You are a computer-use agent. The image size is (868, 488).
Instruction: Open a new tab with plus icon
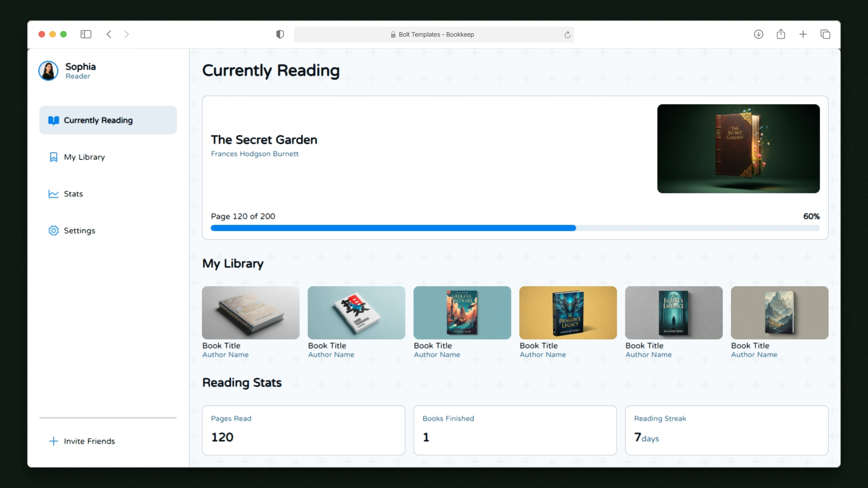(803, 34)
